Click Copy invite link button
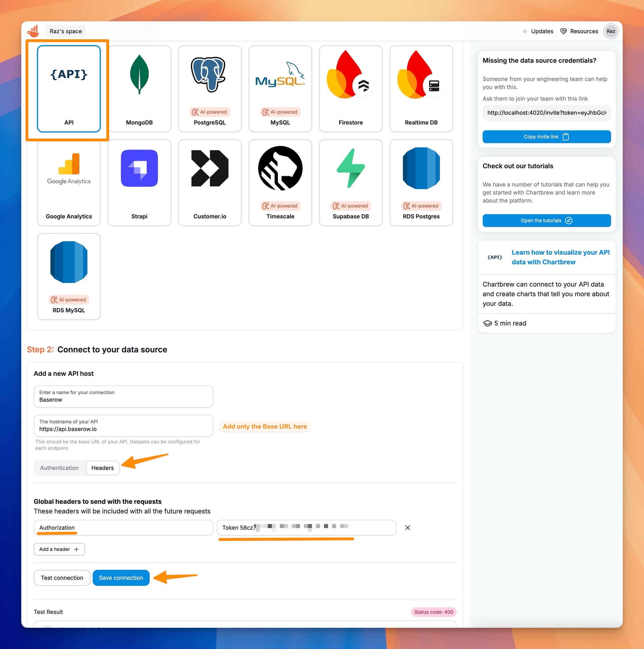The height and width of the screenshot is (649, 644). pyautogui.click(x=547, y=137)
